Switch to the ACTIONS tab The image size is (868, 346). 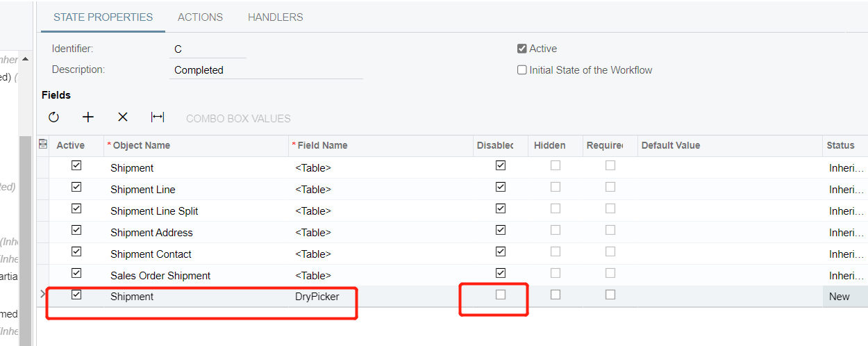200,17
